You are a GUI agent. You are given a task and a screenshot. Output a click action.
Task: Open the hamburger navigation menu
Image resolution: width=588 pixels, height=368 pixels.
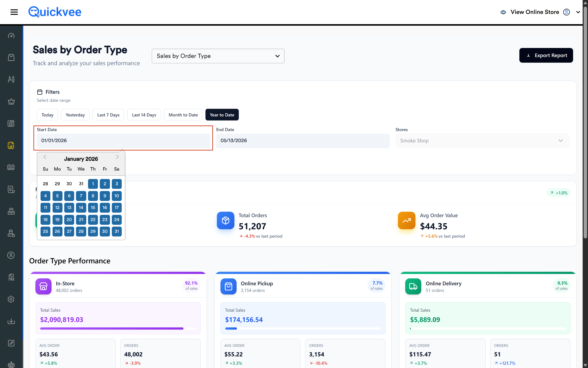coord(14,12)
